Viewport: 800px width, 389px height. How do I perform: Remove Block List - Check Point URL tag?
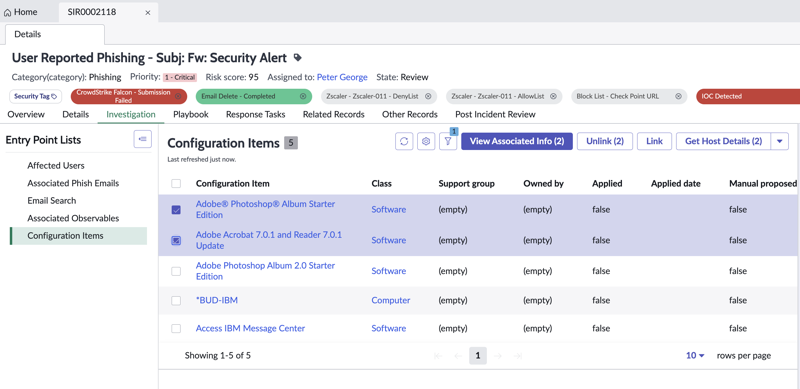tap(678, 96)
